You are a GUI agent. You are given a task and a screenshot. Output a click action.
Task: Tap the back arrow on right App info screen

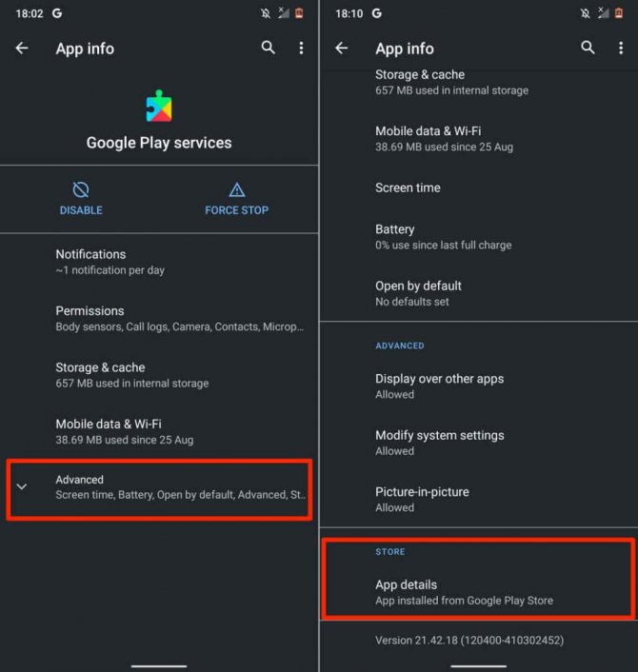[341, 48]
